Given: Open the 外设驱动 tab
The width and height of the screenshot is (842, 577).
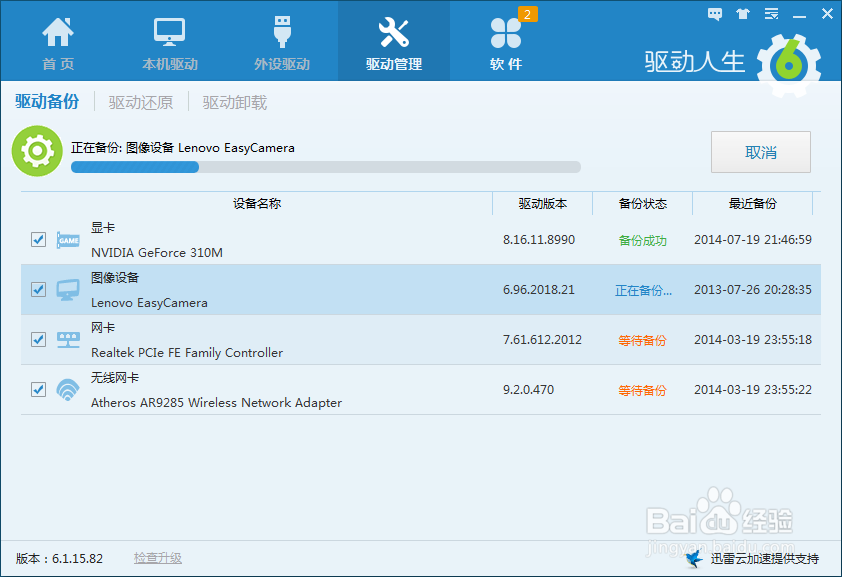Looking at the screenshot, I should (x=282, y=42).
